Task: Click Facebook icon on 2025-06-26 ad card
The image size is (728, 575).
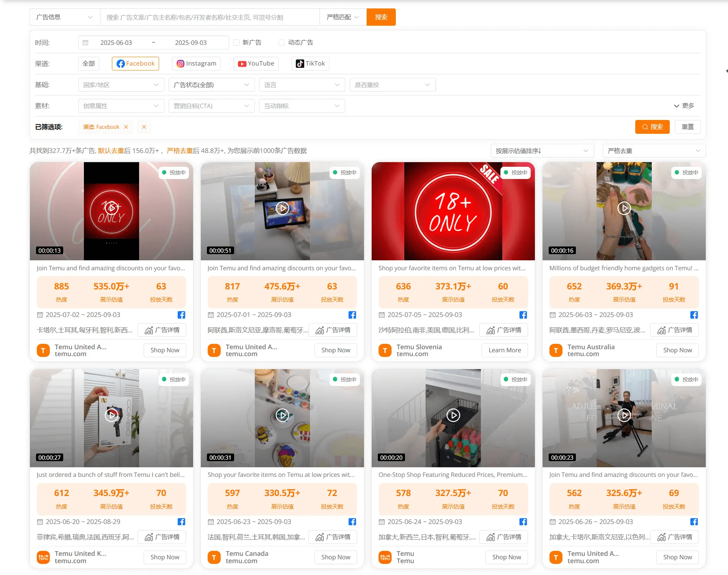Action: click(x=694, y=522)
